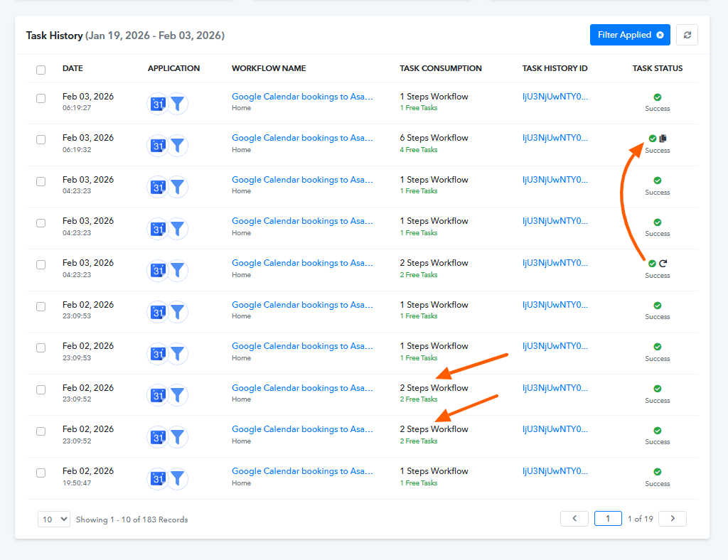Image resolution: width=728 pixels, height=560 pixels.
Task: Click the refresh icon beside Filter Applied
Action: [687, 35]
